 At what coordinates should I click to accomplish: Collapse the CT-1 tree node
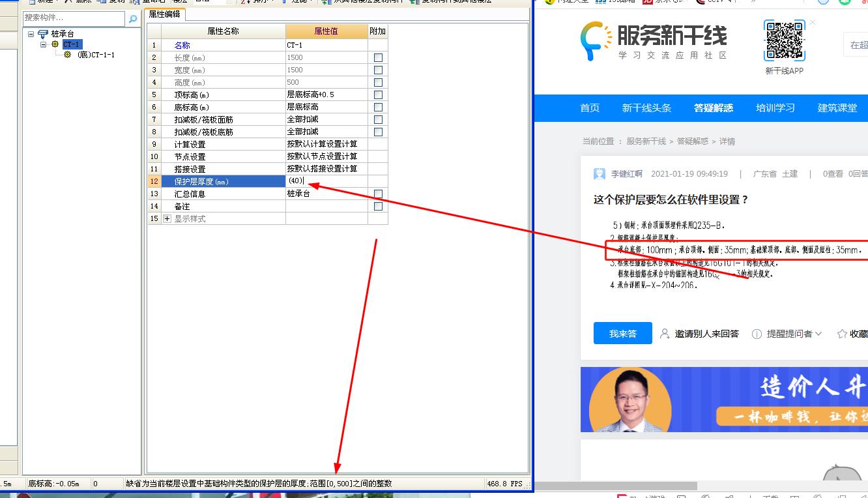point(43,44)
